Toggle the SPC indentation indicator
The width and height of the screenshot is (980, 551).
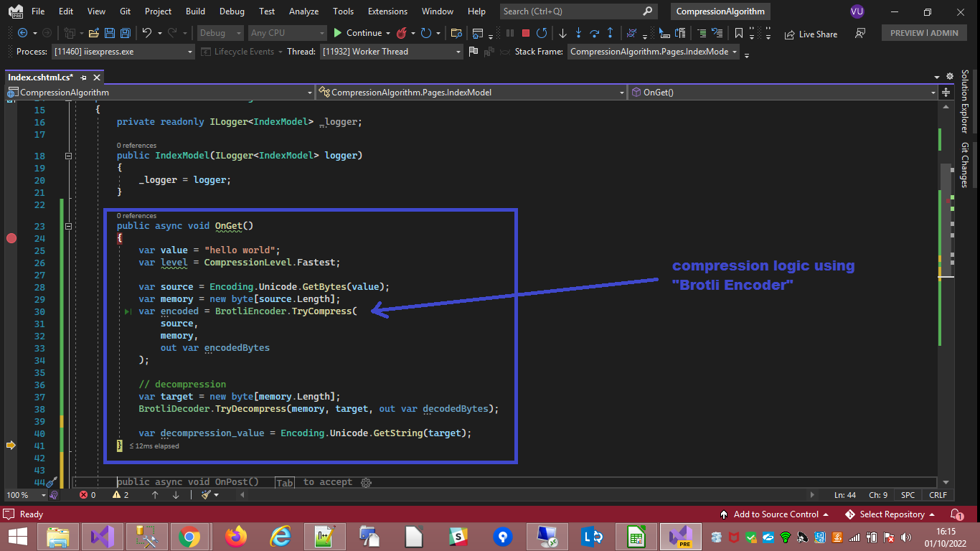[x=908, y=495]
